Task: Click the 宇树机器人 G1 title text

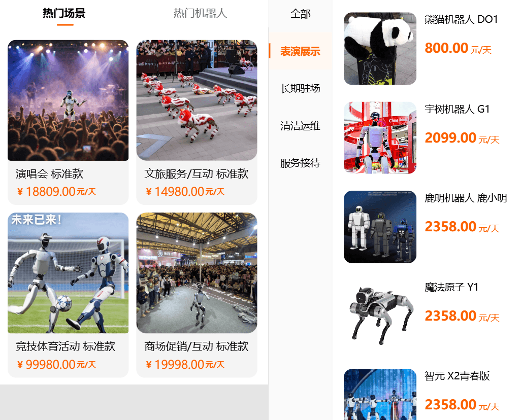Action: [457, 109]
